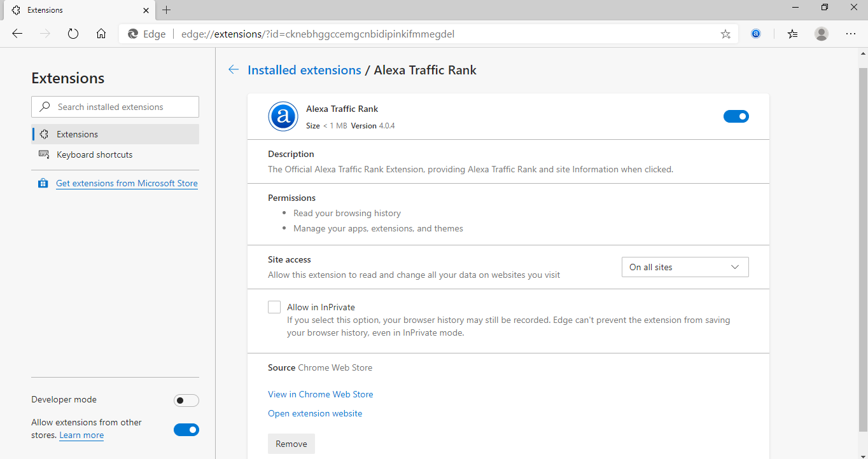The image size is (868, 459).
Task: Open Keyboard shortcuts in sidebar
Action: 115,154
